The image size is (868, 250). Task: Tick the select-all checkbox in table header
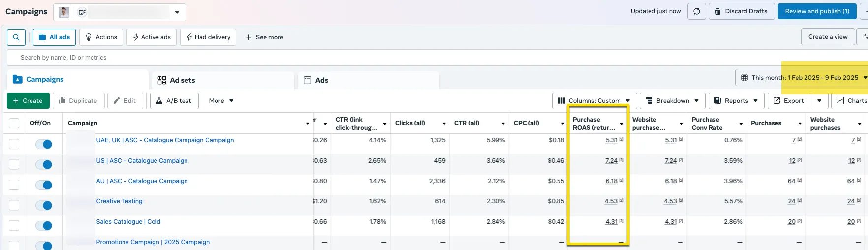(14, 123)
